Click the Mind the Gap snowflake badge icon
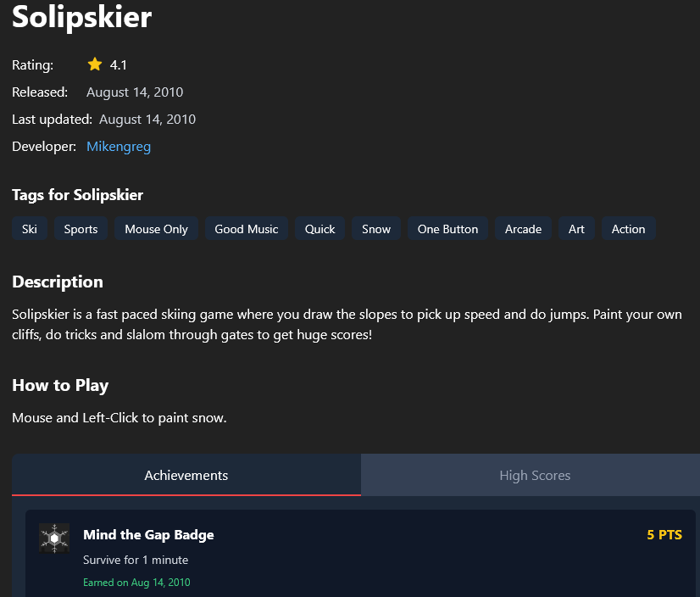Screen dimensions: 700x597 (x=54, y=538)
